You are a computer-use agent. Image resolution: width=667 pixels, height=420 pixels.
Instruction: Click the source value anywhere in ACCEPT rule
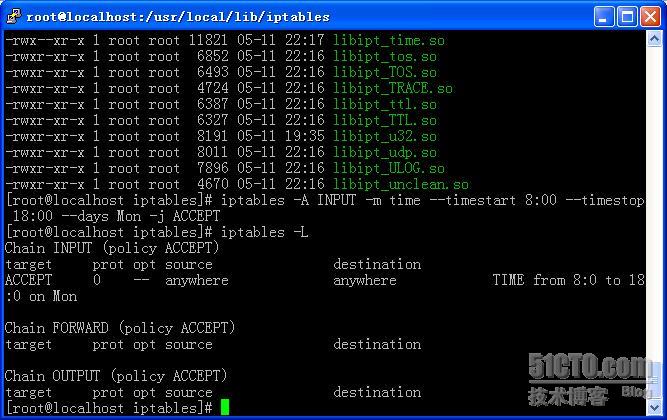pyautogui.click(x=197, y=280)
